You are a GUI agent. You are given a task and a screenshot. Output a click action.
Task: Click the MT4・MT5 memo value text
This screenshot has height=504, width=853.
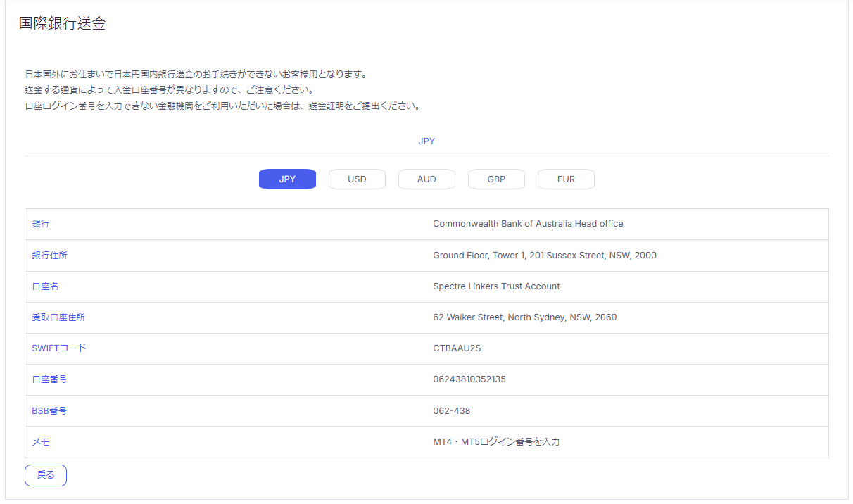coord(496,442)
